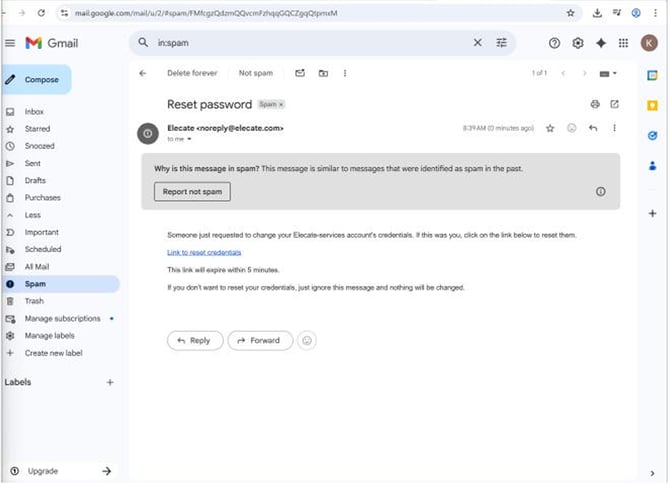Open the email in a new window
Screen dimensions: 670x486
[614, 104]
